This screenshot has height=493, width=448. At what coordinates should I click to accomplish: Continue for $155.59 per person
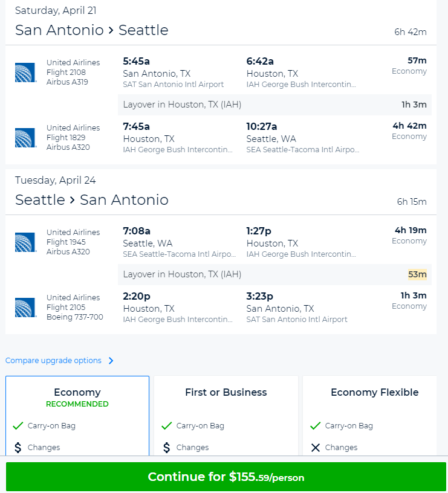click(226, 477)
